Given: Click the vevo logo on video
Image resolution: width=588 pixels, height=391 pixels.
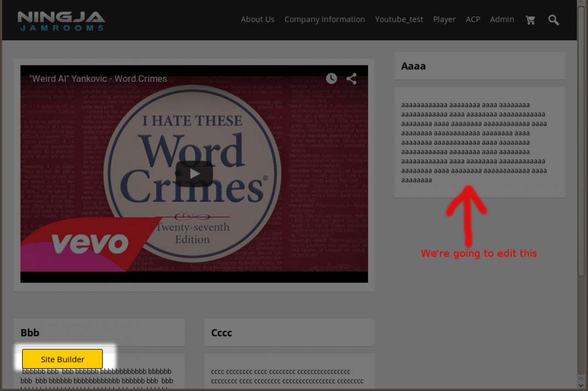Looking at the screenshot, I should click(x=90, y=244).
